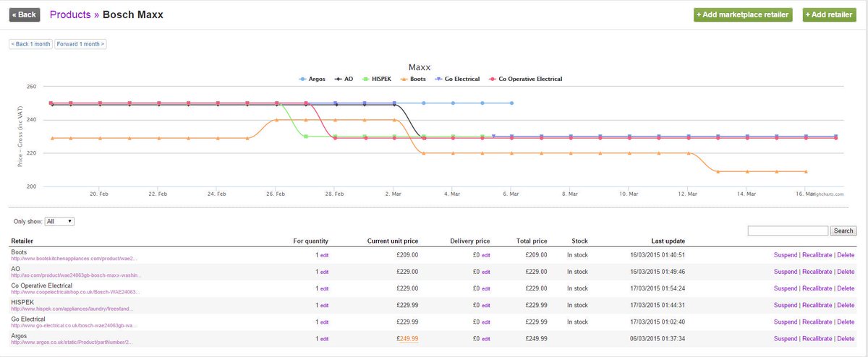Suspend the Boots retailer
868x357 pixels.
[x=786, y=254]
